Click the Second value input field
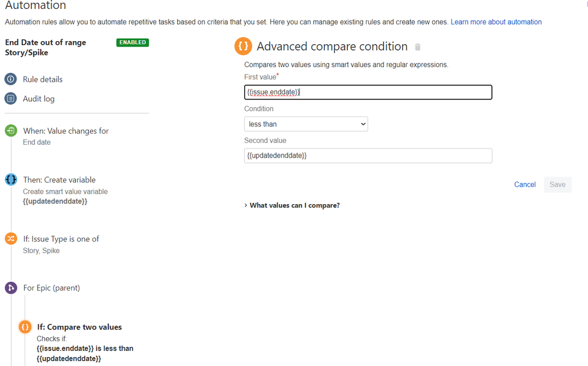Screen dimensions: 588x366 click(368, 155)
